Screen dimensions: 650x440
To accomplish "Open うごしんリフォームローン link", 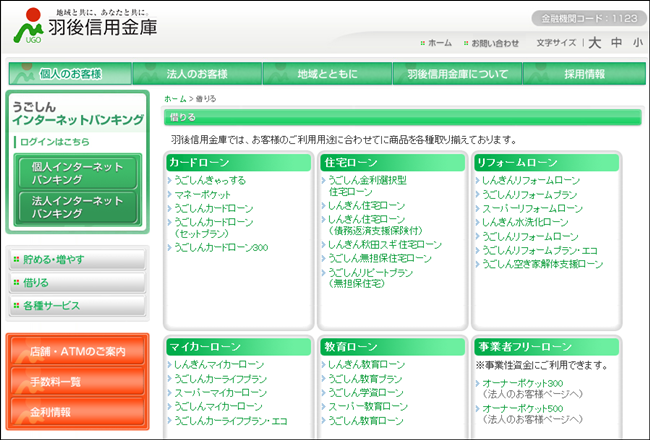I will 530,236.
